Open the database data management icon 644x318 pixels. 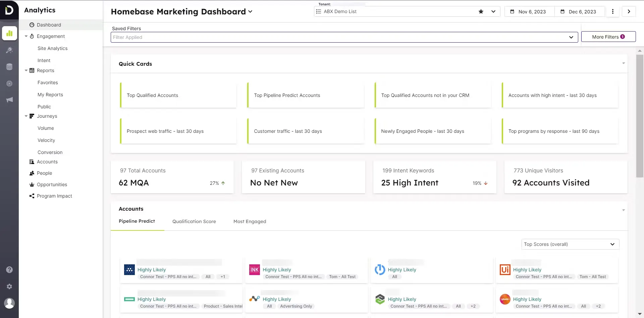click(9, 67)
